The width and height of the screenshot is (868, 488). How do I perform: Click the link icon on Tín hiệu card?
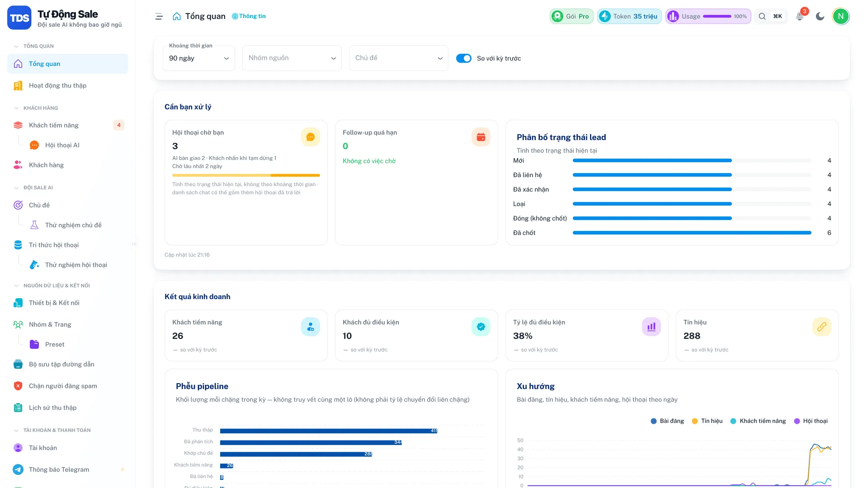pyautogui.click(x=822, y=327)
